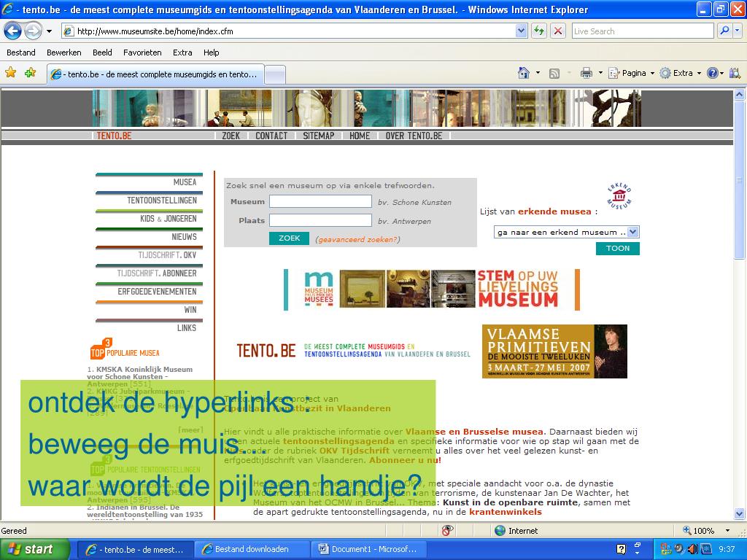Open the SITEMAP navigation link

click(319, 136)
